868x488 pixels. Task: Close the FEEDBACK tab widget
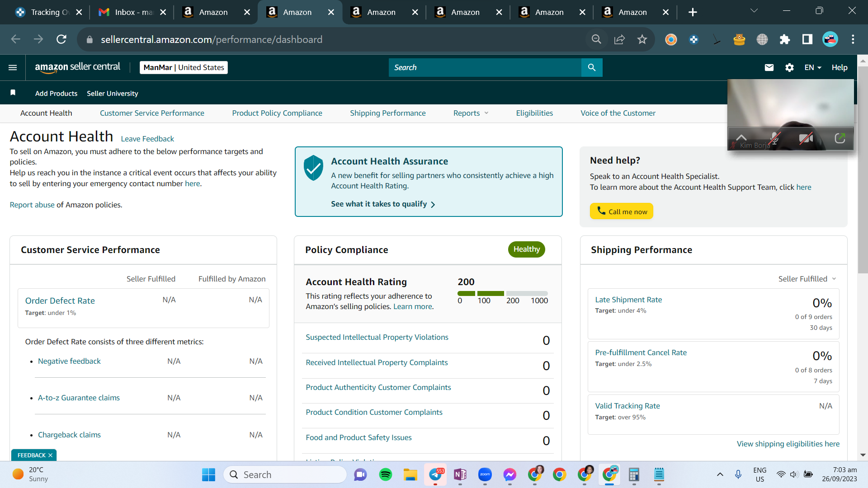click(50, 455)
